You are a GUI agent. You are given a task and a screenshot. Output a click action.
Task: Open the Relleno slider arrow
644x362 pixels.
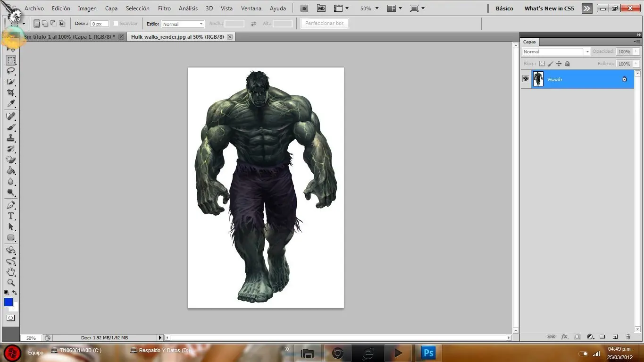click(x=636, y=64)
